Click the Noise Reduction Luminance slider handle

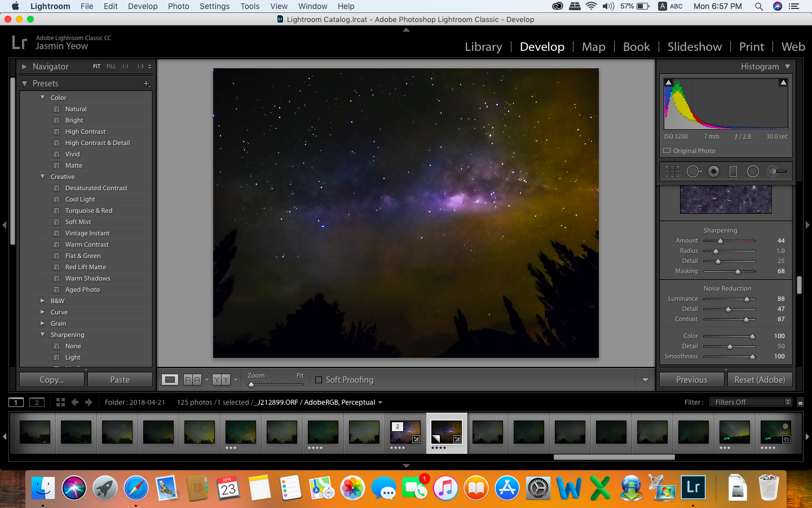tap(747, 299)
